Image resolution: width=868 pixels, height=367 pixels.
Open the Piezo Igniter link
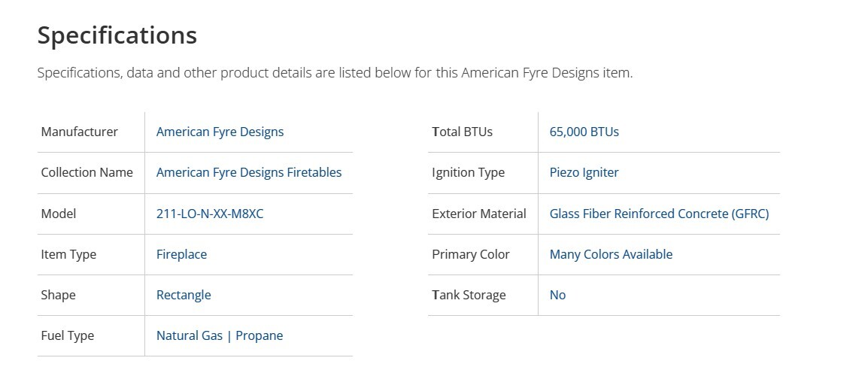(x=584, y=172)
